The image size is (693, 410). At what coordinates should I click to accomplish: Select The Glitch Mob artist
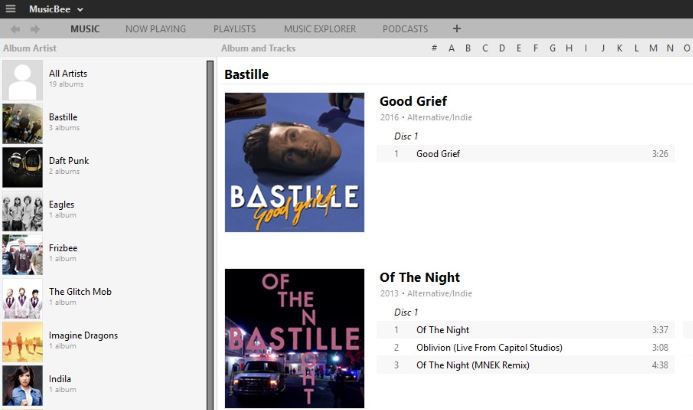tap(103, 298)
